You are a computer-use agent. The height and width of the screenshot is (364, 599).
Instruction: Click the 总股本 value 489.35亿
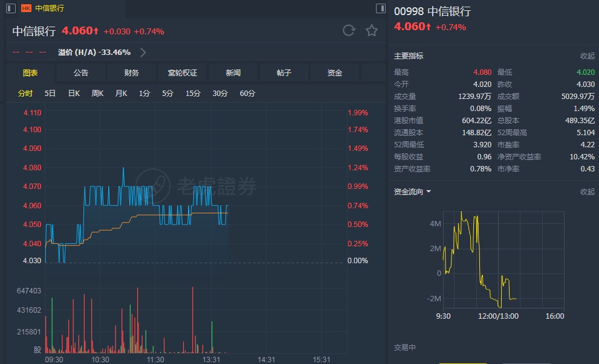coord(580,121)
